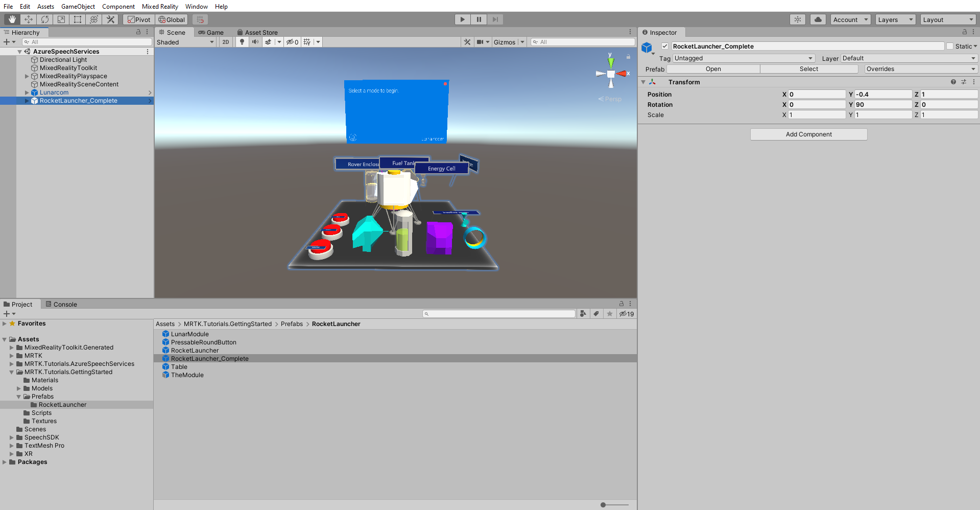The width and height of the screenshot is (980, 510).
Task: Click Prefabs in Project breadcrumb
Action: tap(292, 324)
